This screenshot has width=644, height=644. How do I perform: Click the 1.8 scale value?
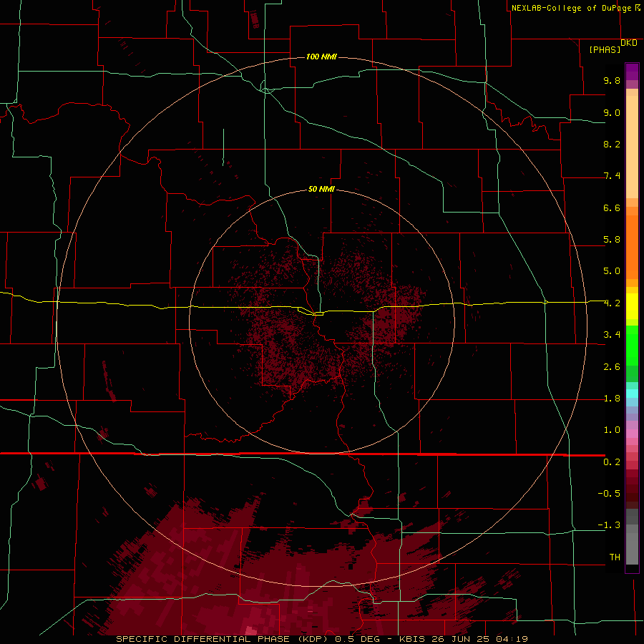coord(612,399)
